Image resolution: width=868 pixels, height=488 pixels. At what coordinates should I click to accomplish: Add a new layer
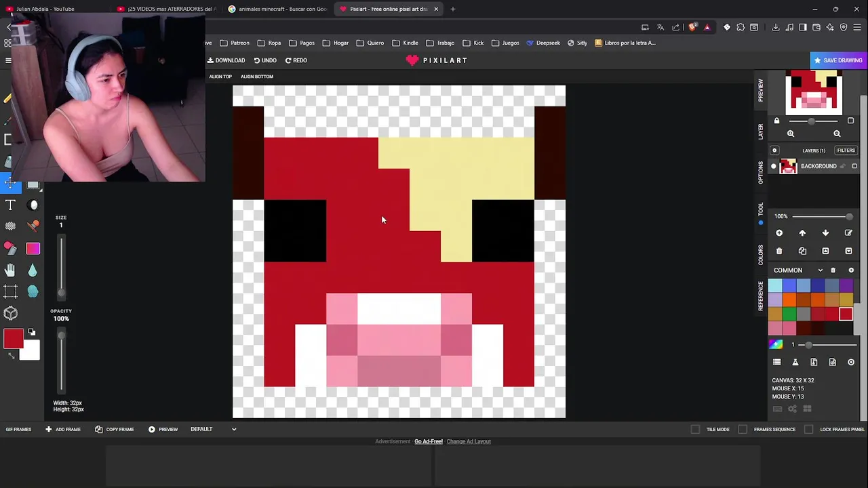779,233
